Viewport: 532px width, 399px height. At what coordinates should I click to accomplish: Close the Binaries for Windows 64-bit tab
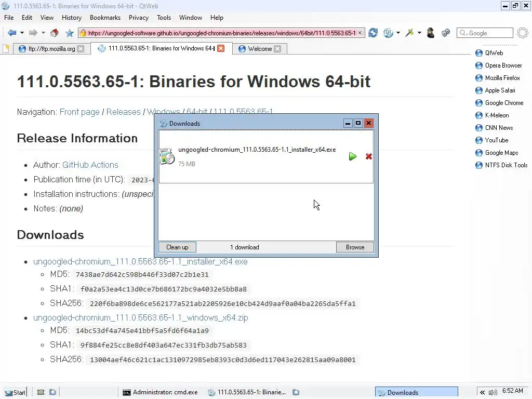click(x=221, y=48)
